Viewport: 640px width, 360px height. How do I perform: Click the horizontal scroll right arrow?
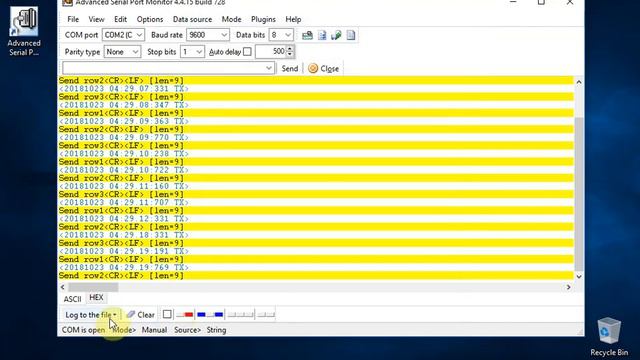[x=568, y=287]
